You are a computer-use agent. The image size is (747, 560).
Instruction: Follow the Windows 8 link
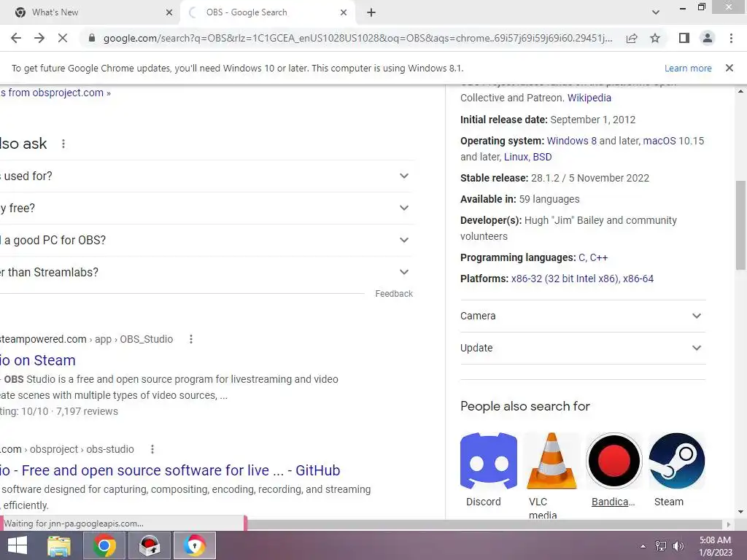point(571,141)
